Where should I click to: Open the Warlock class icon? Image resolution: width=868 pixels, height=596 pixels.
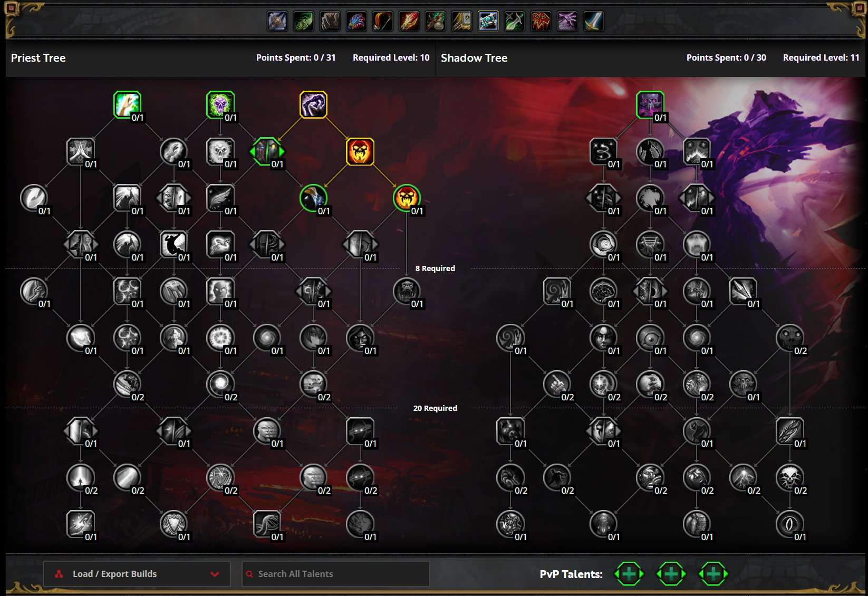pos(567,22)
